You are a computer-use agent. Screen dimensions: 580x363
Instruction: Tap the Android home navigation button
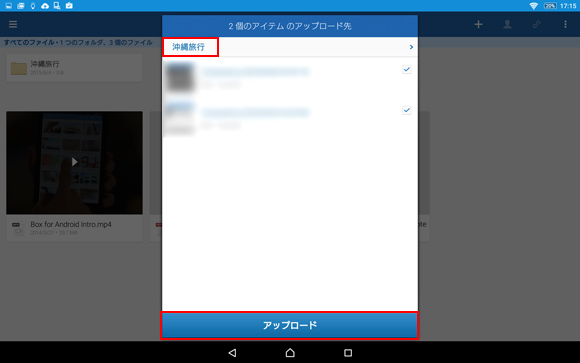[x=290, y=353]
